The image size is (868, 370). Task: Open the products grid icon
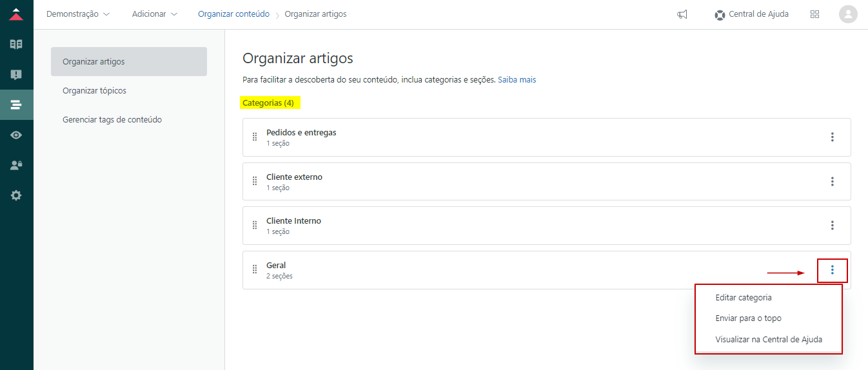(814, 14)
